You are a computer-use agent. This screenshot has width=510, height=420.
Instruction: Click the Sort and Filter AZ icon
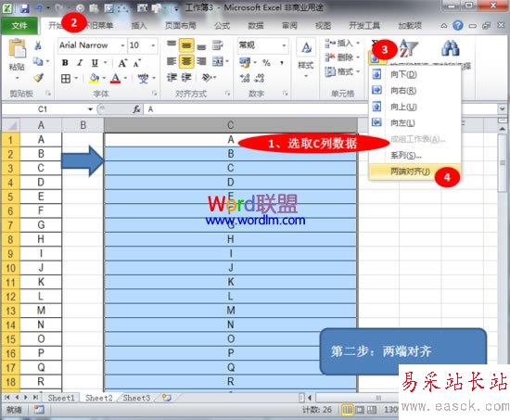tap(409, 48)
